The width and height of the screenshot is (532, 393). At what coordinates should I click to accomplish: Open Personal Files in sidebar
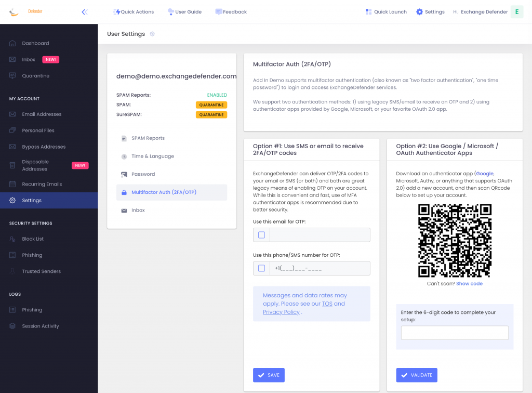[38, 130]
